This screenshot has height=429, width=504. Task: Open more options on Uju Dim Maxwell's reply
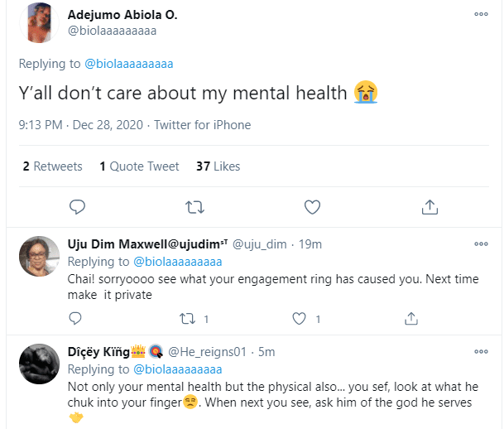point(481,243)
